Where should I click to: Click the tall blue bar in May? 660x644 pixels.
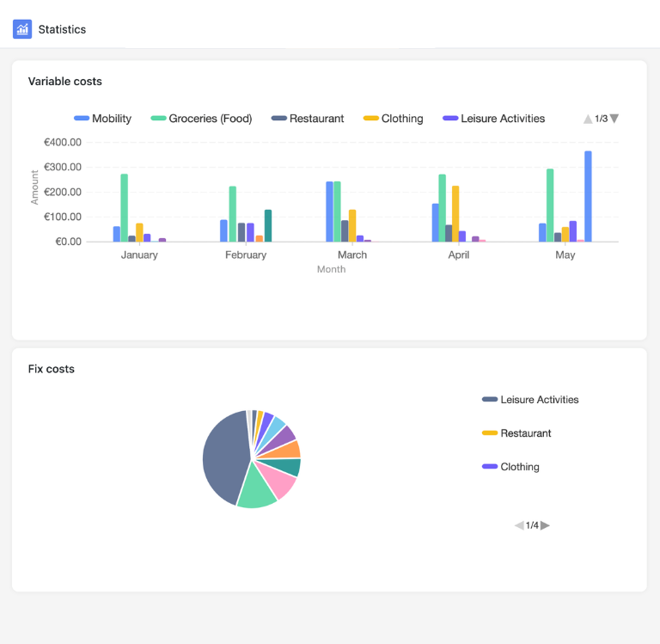588,196
